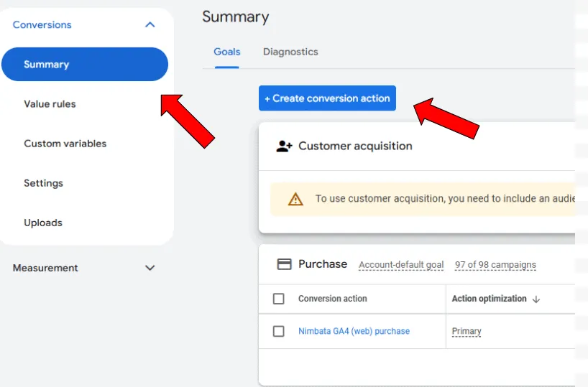
Task: Open the Summary sidebar item
Action: click(x=85, y=64)
